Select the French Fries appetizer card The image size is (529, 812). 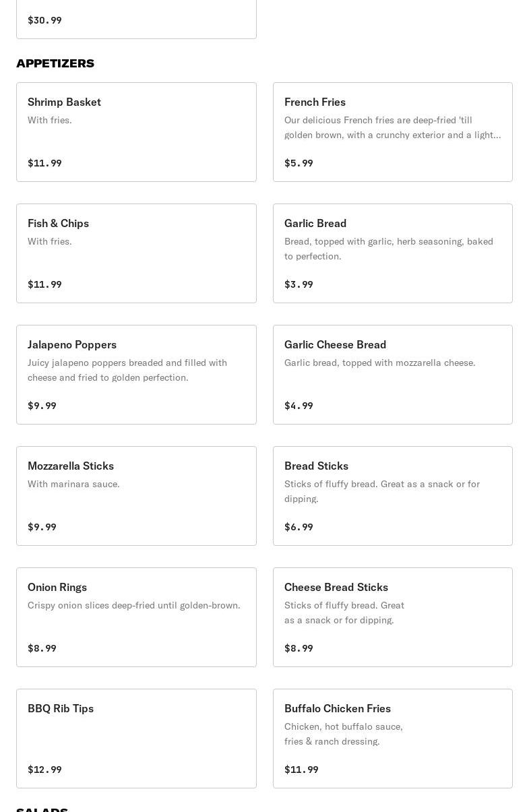click(x=392, y=132)
